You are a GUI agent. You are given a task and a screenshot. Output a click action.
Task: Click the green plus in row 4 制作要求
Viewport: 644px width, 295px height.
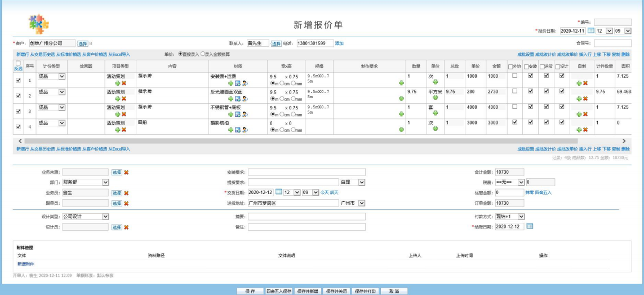[401, 130]
